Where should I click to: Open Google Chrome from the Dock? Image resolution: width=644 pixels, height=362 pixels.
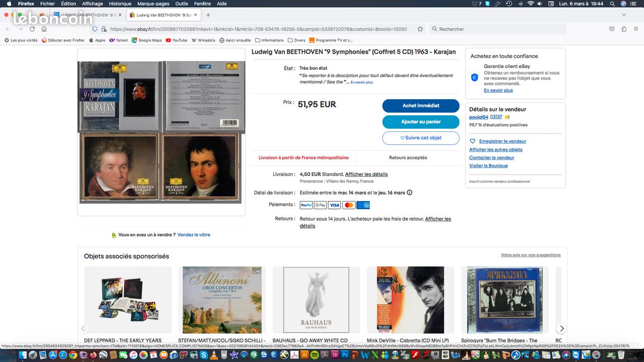73,355
